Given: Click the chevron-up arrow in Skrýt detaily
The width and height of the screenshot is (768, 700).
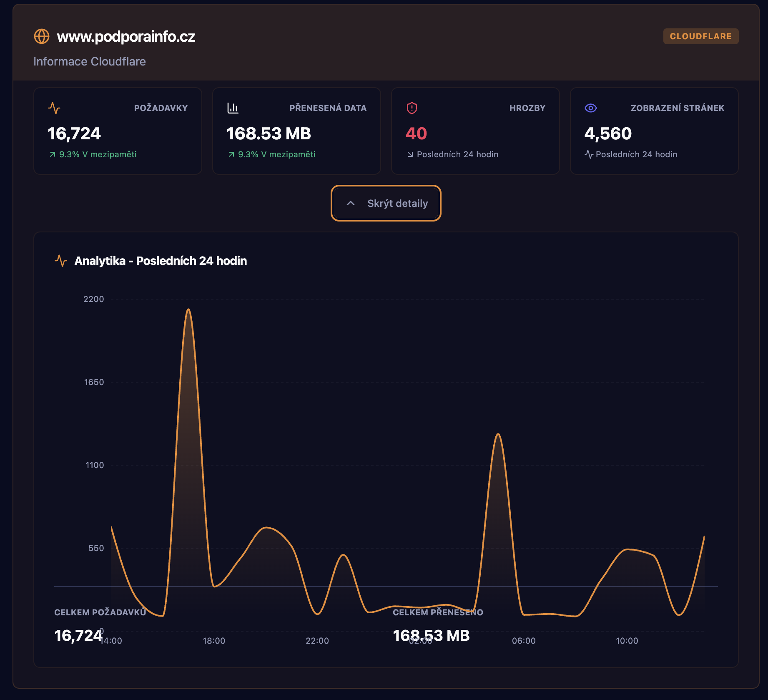Looking at the screenshot, I should click(351, 203).
